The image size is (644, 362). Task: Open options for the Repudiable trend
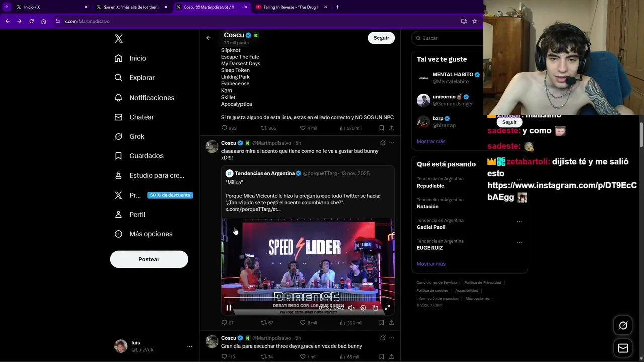click(x=519, y=179)
